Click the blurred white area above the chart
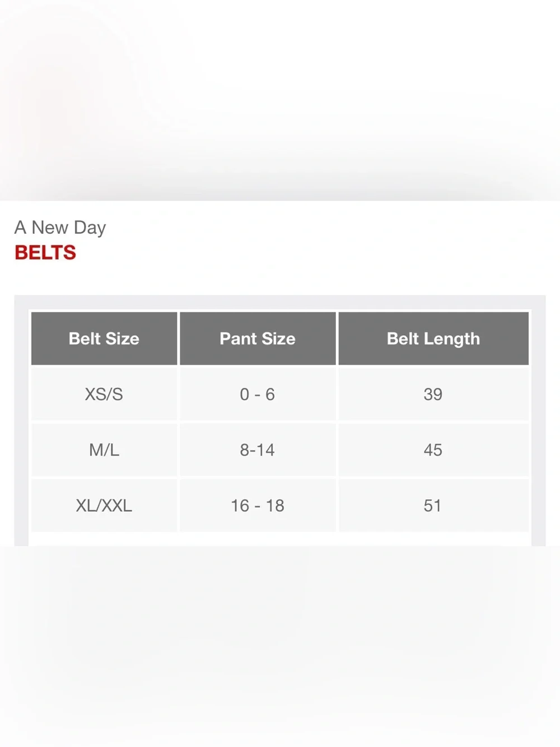The image size is (560, 747). [x=280, y=100]
